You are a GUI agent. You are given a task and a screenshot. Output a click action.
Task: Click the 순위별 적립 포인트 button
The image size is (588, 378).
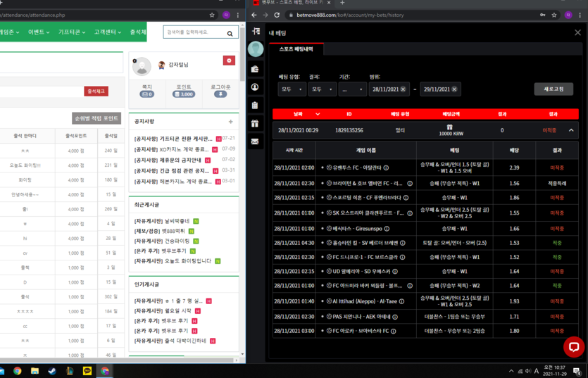click(96, 118)
